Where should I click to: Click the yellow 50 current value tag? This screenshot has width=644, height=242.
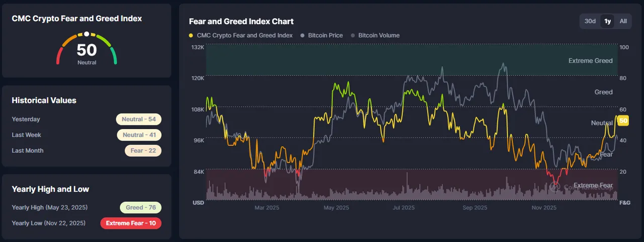[623, 121]
